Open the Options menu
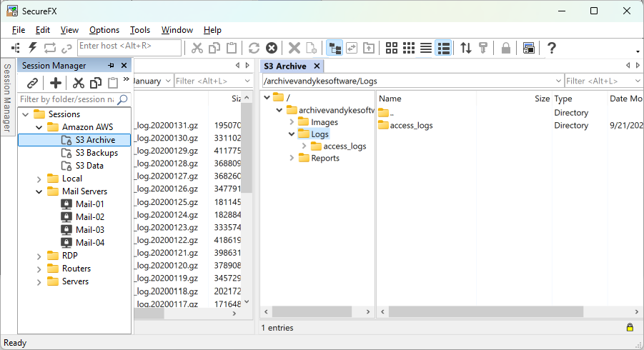Image resolution: width=644 pixels, height=350 pixels. click(x=104, y=30)
